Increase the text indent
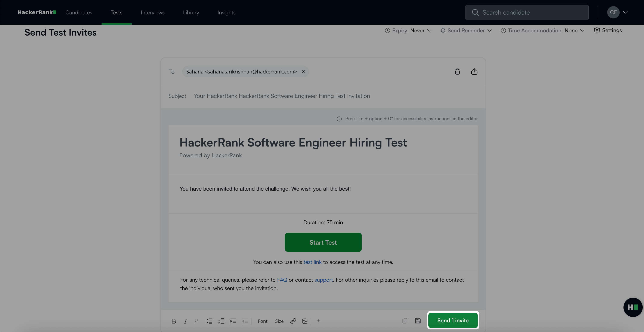Image resolution: width=644 pixels, height=332 pixels. tap(233, 321)
